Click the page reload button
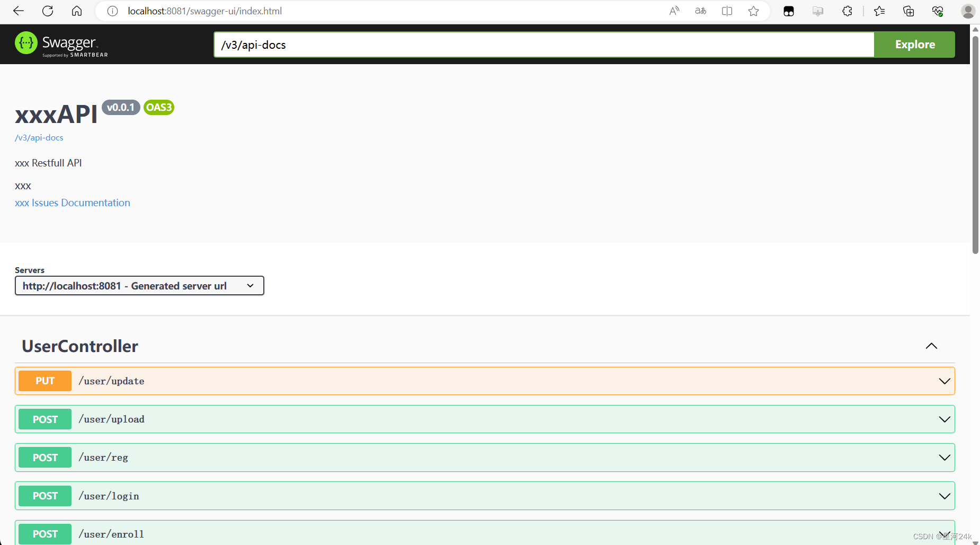 (47, 11)
